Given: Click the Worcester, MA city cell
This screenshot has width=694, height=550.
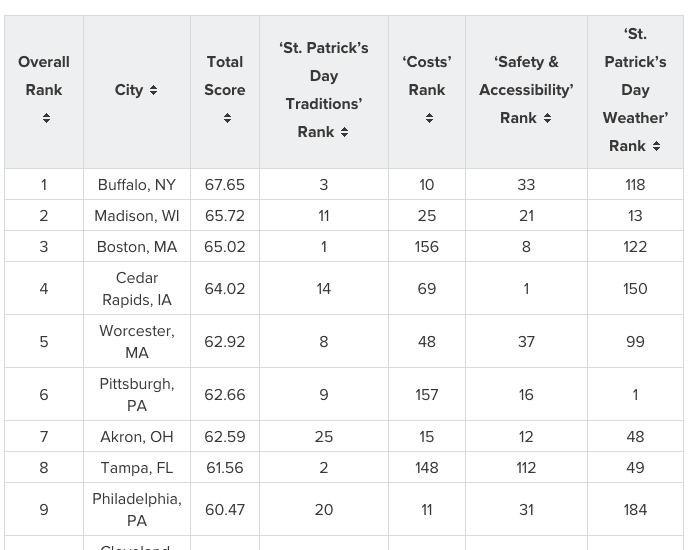Looking at the screenshot, I should click(137, 342).
